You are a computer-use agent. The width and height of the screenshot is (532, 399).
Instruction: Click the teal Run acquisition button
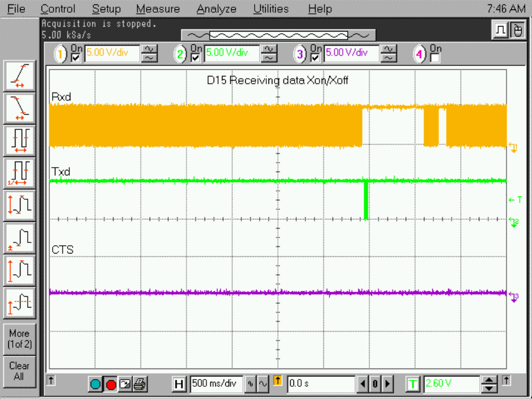pos(95,384)
